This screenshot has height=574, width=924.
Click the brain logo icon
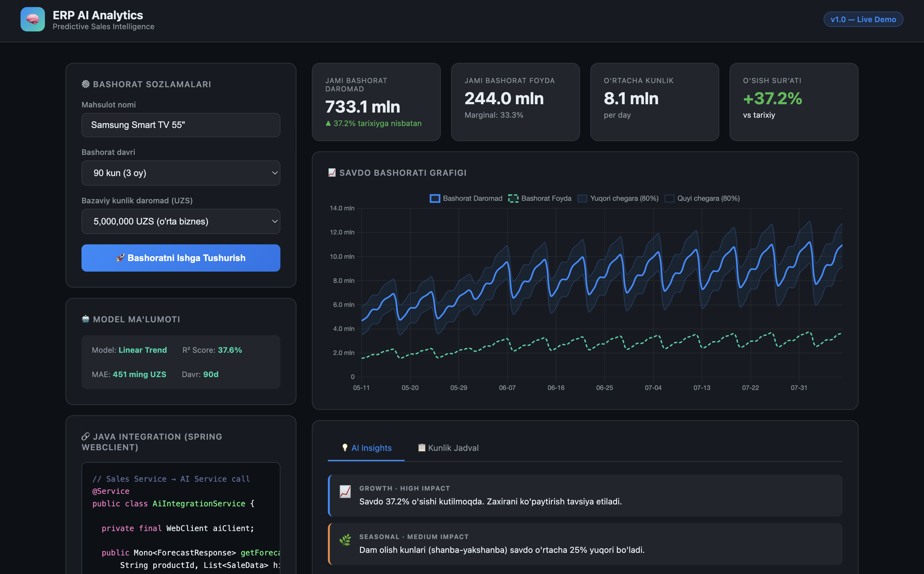click(33, 19)
